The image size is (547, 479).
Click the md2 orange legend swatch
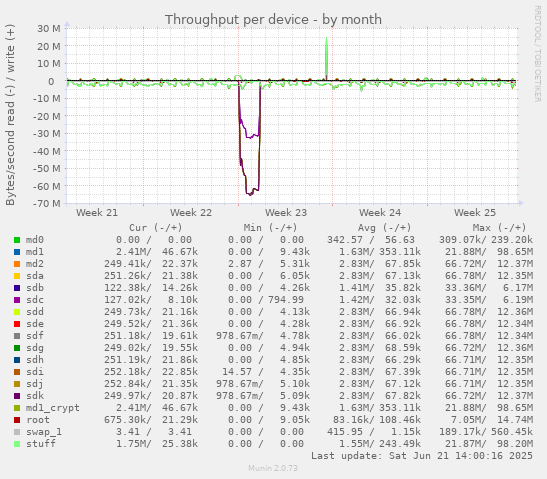pyautogui.click(x=17, y=264)
